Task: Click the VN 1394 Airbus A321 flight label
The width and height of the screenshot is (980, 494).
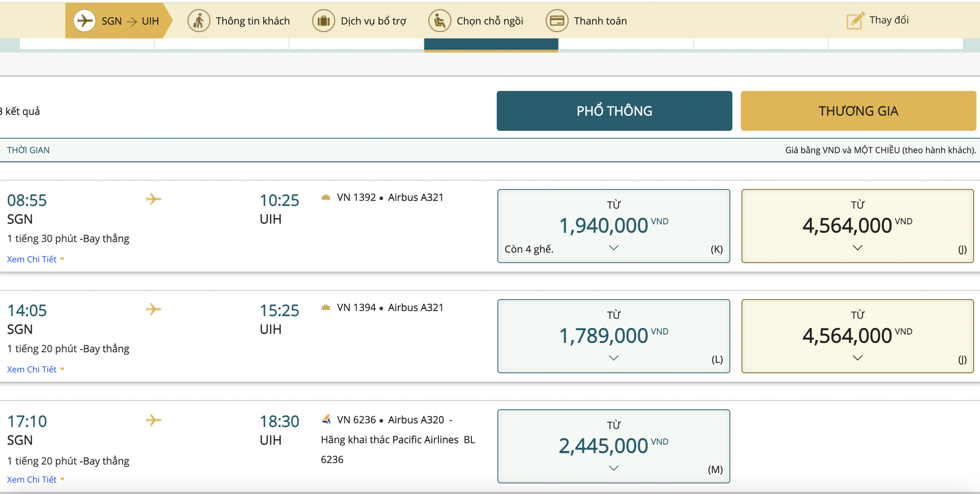Action: 390,307
